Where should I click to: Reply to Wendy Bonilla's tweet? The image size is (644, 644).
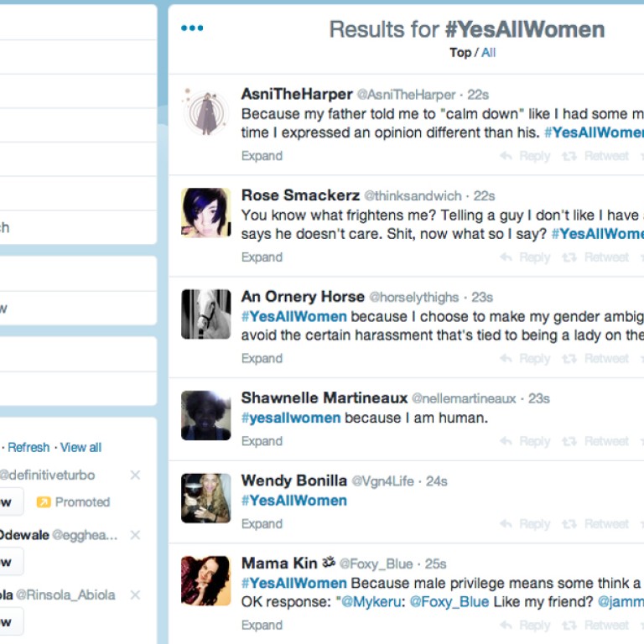525,524
